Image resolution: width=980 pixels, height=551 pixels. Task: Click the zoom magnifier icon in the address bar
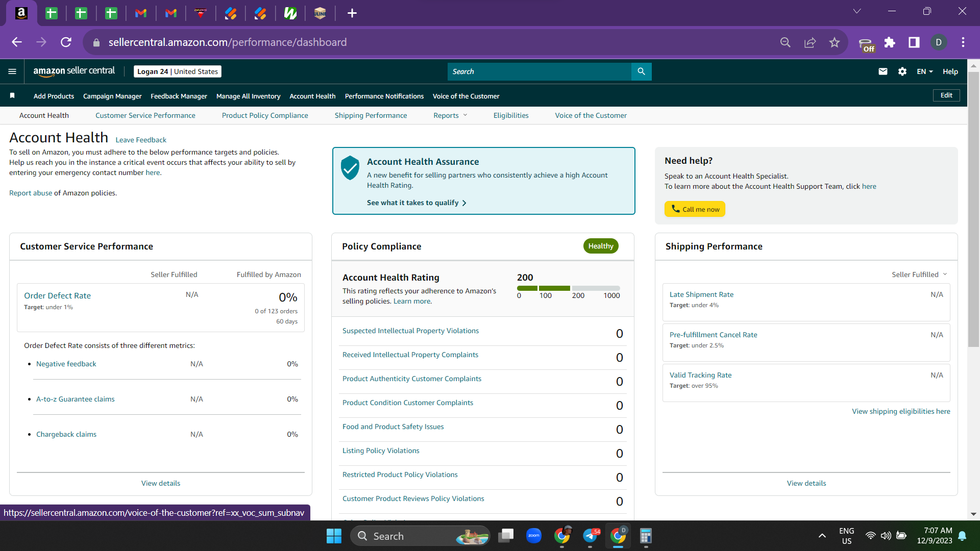[786, 42]
